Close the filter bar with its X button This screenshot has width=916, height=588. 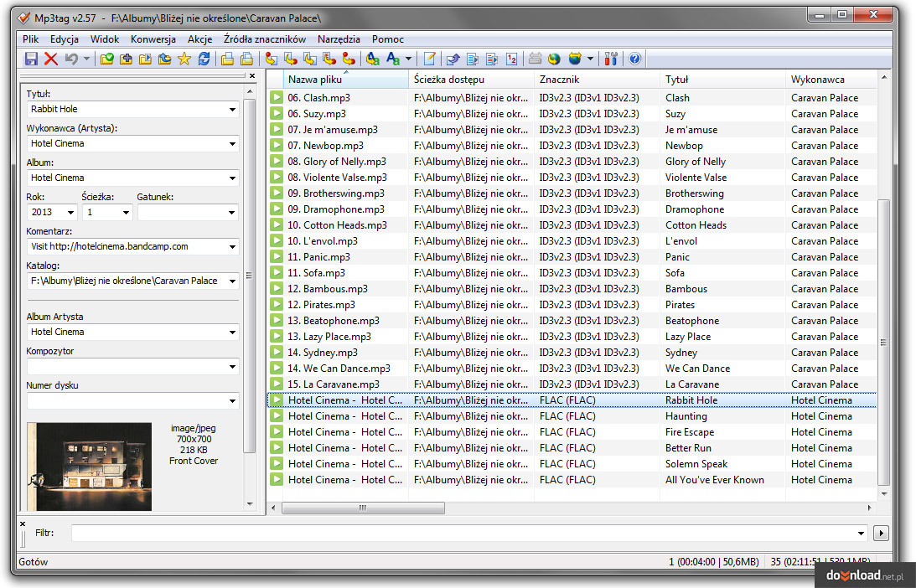click(23, 524)
